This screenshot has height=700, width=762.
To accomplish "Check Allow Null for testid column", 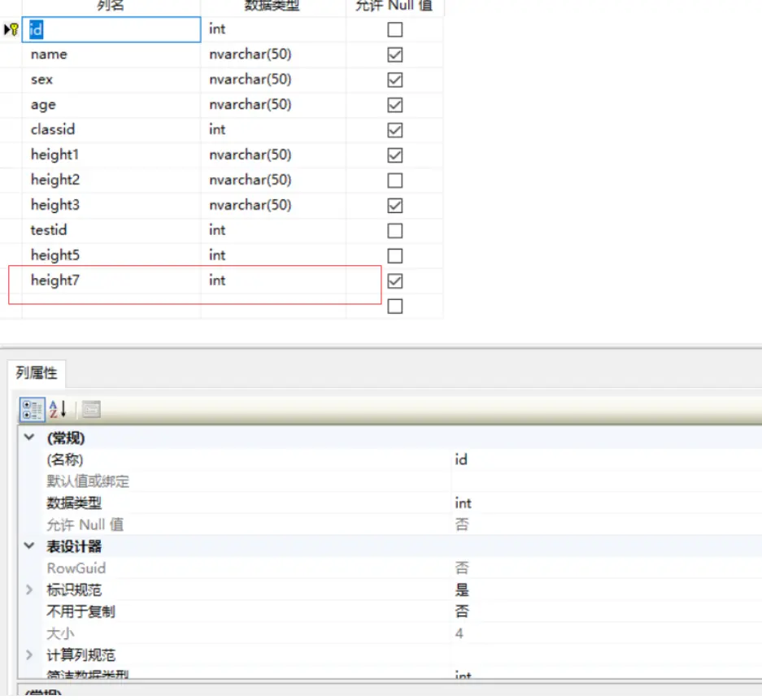I will pos(394,231).
